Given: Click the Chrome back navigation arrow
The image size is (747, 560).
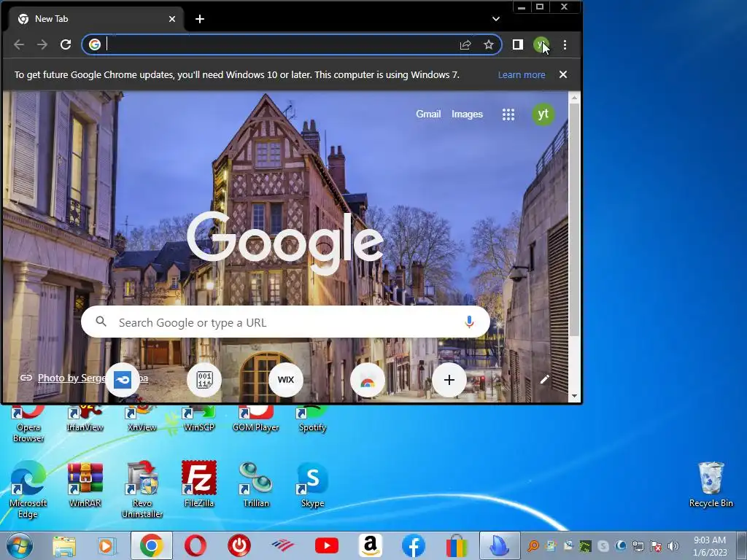Looking at the screenshot, I should pos(19,44).
